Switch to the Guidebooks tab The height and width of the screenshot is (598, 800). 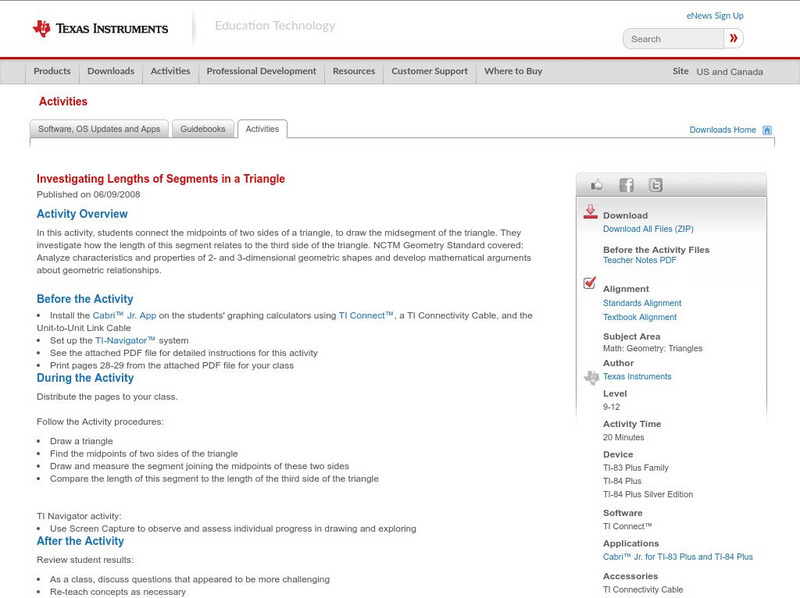coord(203,129)
